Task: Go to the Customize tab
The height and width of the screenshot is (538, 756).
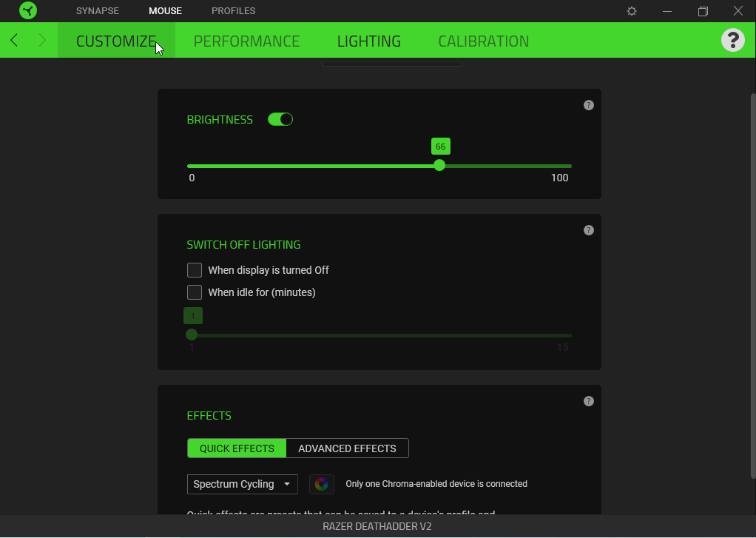Action: 116,41
